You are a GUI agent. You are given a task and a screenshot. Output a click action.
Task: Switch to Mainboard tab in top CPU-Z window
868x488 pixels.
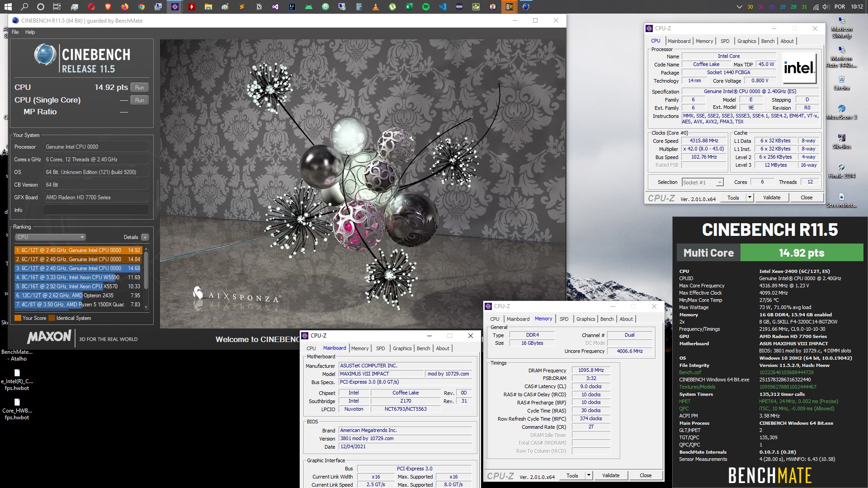coord(679,41)
